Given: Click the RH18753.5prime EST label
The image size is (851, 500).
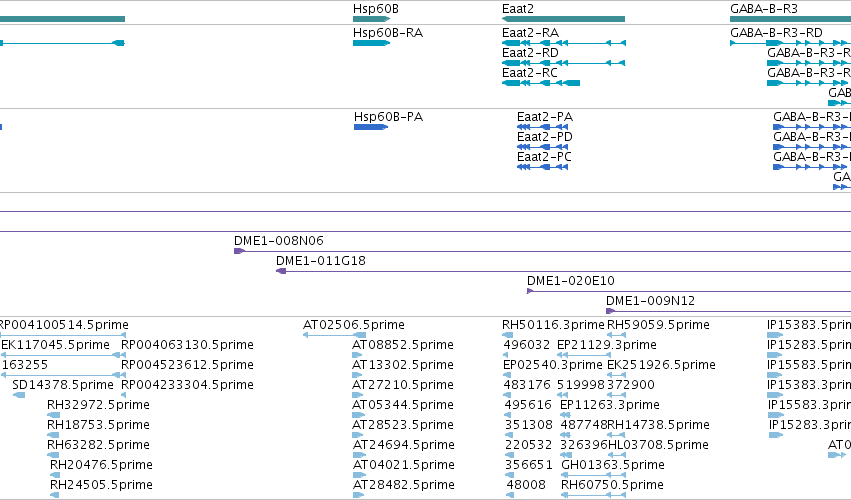Looking at the screenshot, I should [x=98, y=425].
